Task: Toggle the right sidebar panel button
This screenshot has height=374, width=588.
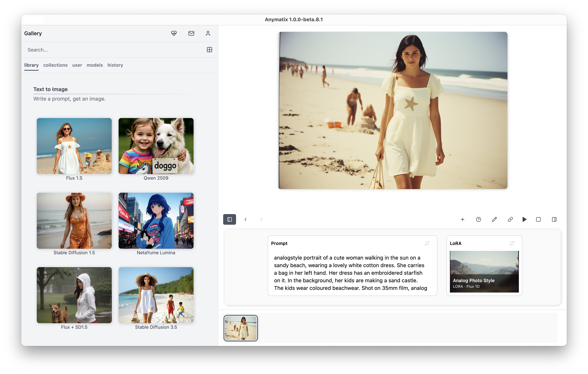Action: (554, 219)
